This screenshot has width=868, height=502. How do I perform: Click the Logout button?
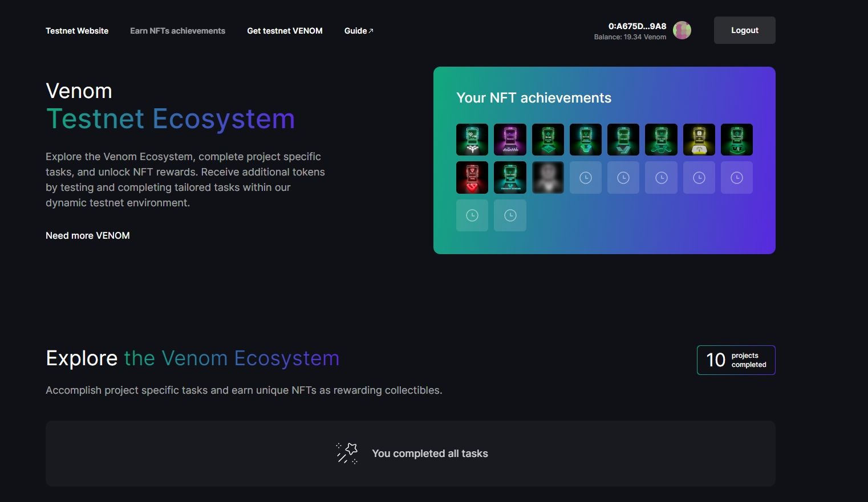point(744,30)
